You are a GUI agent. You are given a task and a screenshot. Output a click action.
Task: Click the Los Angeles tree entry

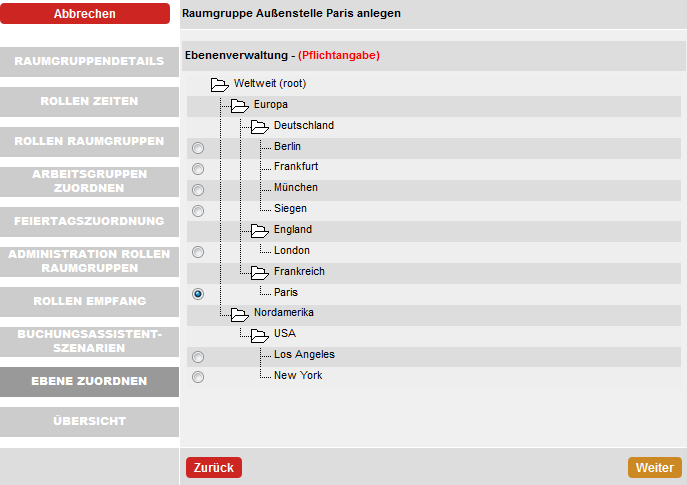(304, 354)
